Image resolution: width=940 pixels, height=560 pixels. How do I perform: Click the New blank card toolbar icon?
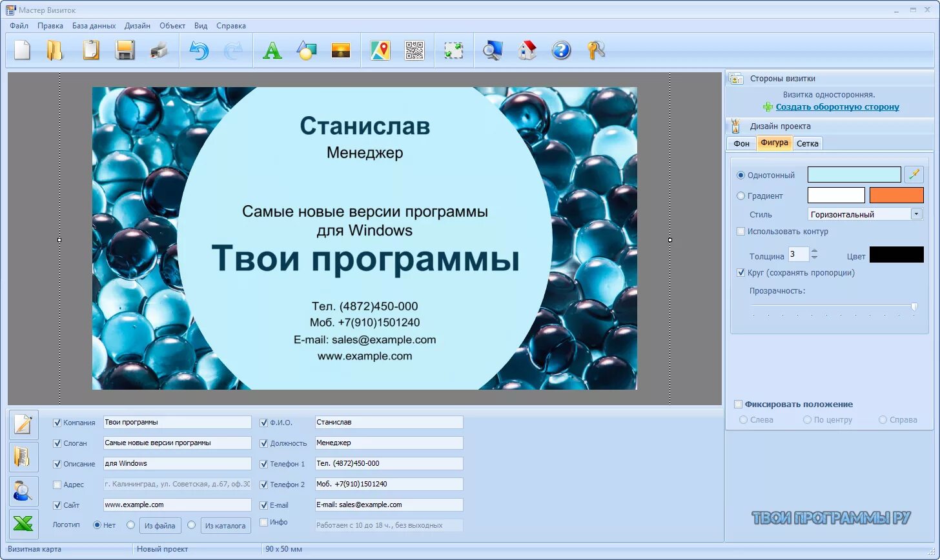coord(23,50)
